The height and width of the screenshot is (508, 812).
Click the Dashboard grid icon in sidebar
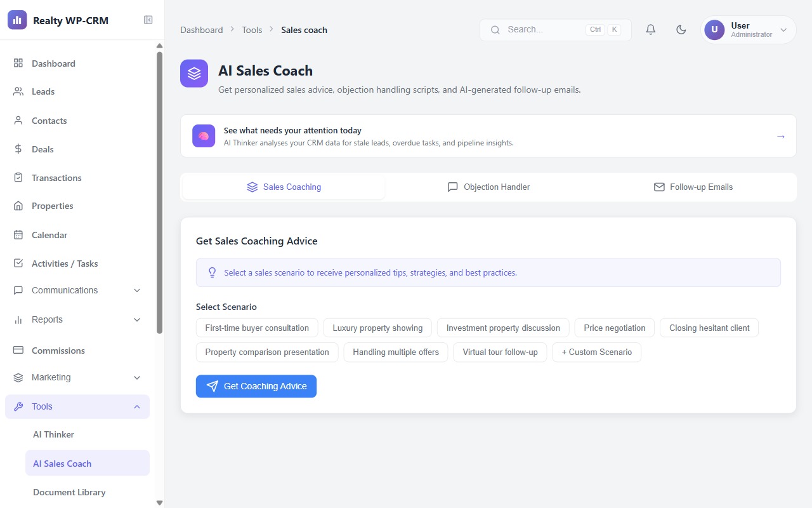point(18,63)
